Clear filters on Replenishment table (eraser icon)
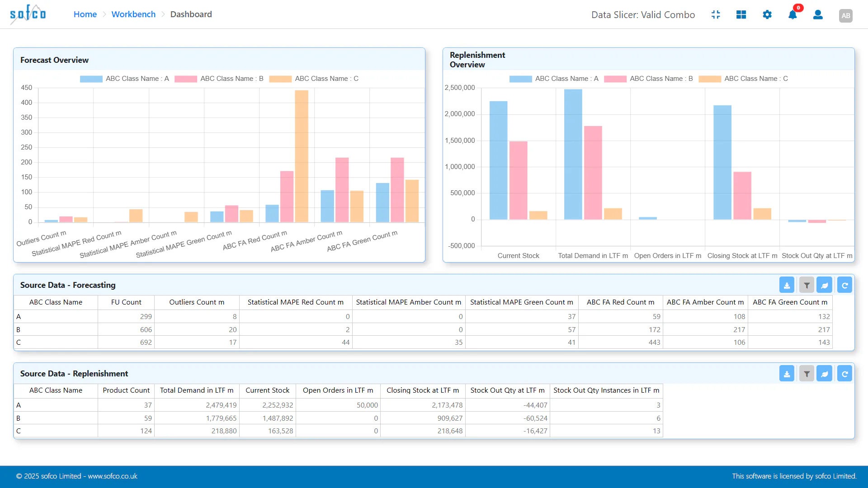868x488 pixels. click(825, 374)
